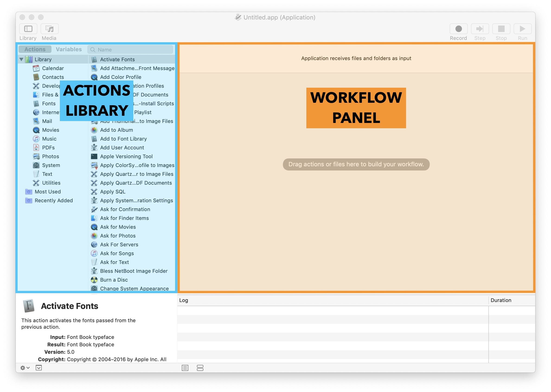
Task: Click the Record button in toolbar
Action: click(x=457, y=29)
